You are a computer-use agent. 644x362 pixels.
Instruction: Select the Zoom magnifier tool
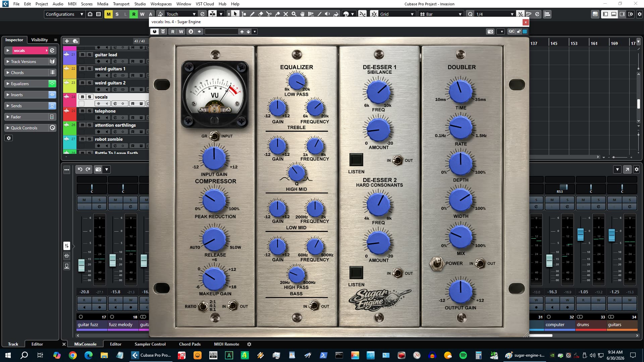pos(294,14)
